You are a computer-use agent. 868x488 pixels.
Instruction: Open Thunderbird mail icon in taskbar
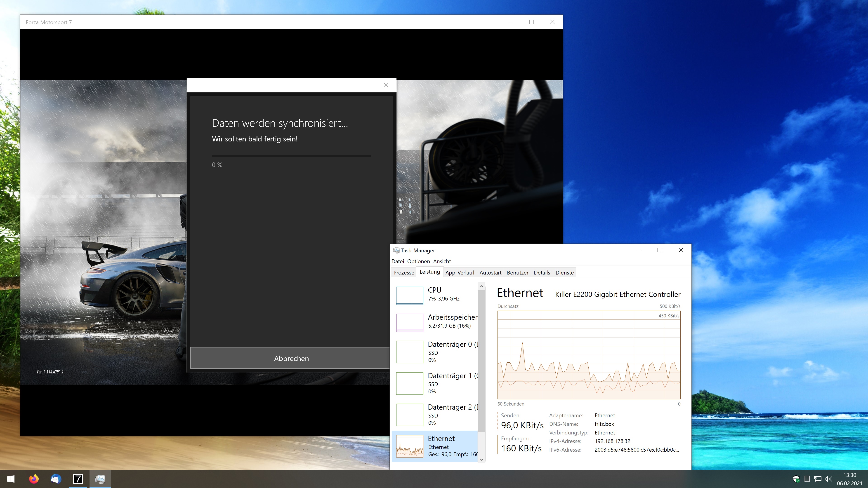pos(56,479)
